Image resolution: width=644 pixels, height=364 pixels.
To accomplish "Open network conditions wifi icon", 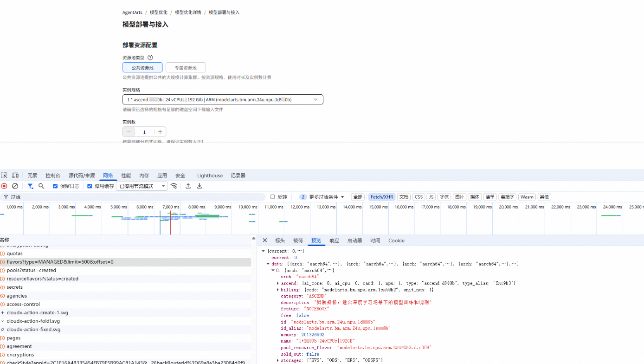I will pyautogui.click(x=174, y=186).
